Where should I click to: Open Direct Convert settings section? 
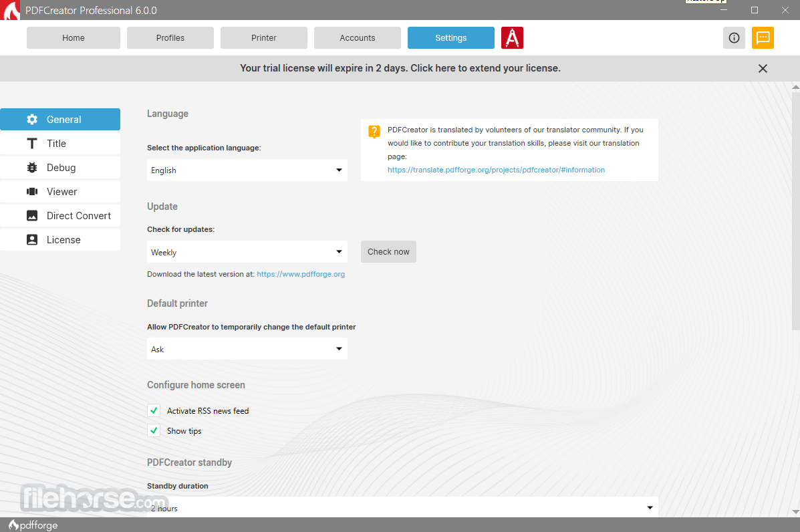[60, 215]
